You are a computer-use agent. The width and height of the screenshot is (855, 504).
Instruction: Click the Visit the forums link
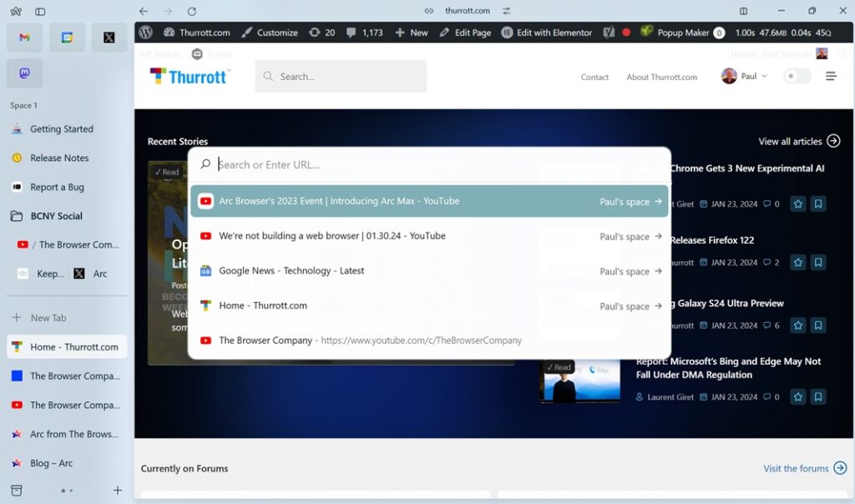click(796, 468)
